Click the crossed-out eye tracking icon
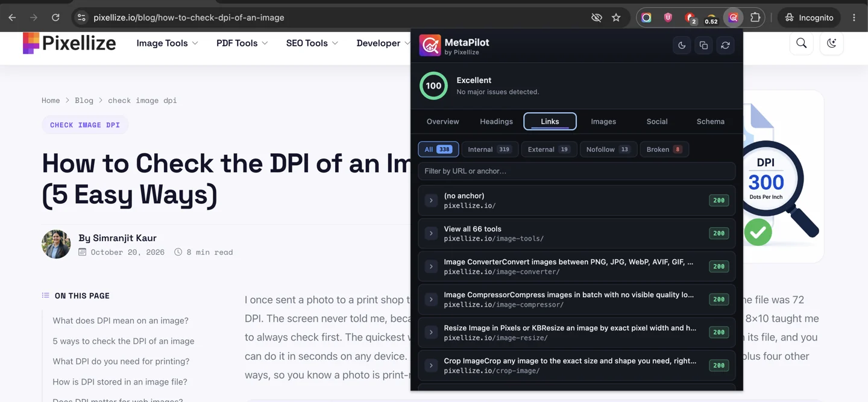This screenshot has width=868, height=402. (x=596, y=17)
